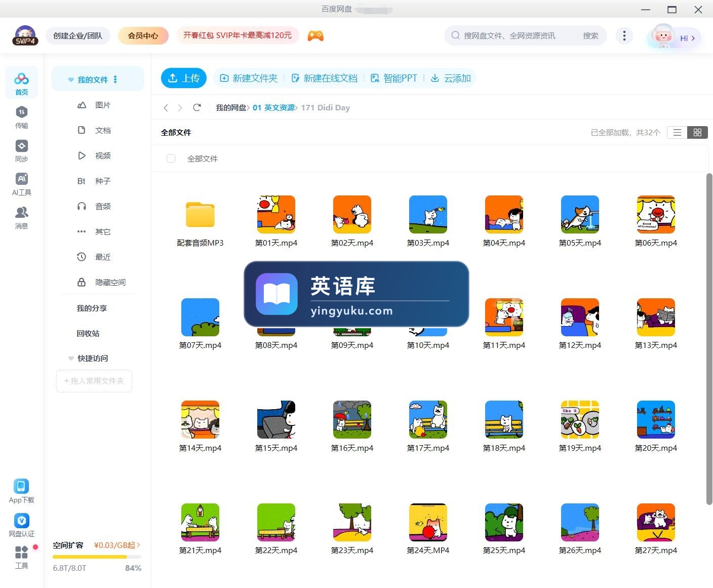This screenshot has height=588, width=713.
Task: Open 智能PPT
Action: [x=394, y=78]
